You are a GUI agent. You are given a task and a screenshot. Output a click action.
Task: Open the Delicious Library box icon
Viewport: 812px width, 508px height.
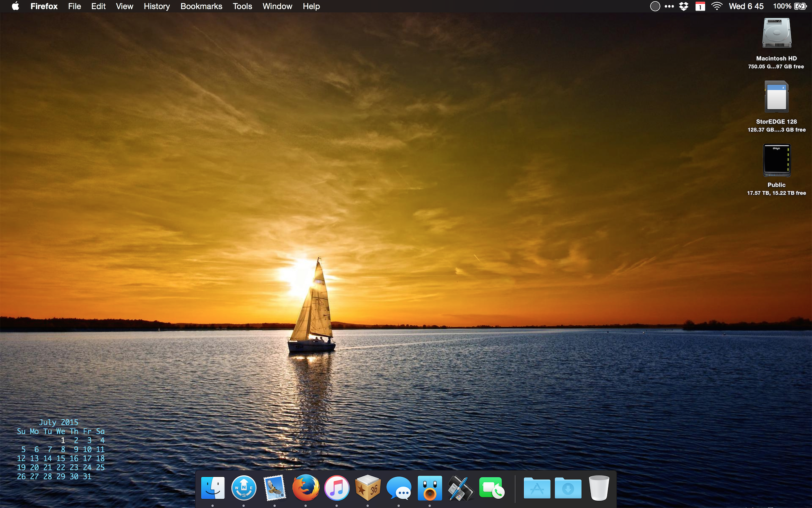click(x=368, y=488)
